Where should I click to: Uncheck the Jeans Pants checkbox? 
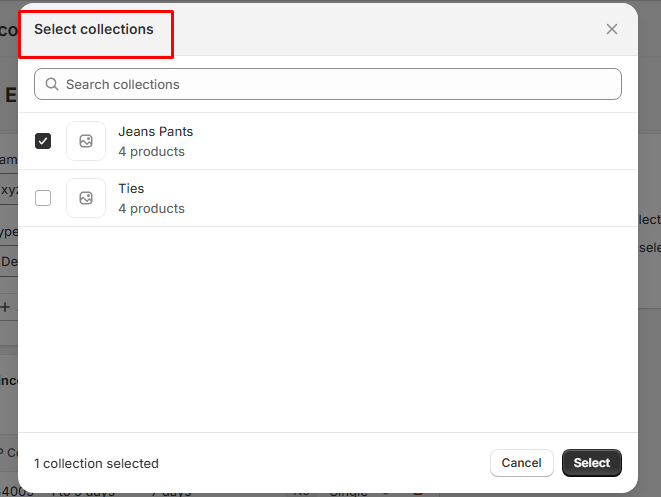coord(43,141)
